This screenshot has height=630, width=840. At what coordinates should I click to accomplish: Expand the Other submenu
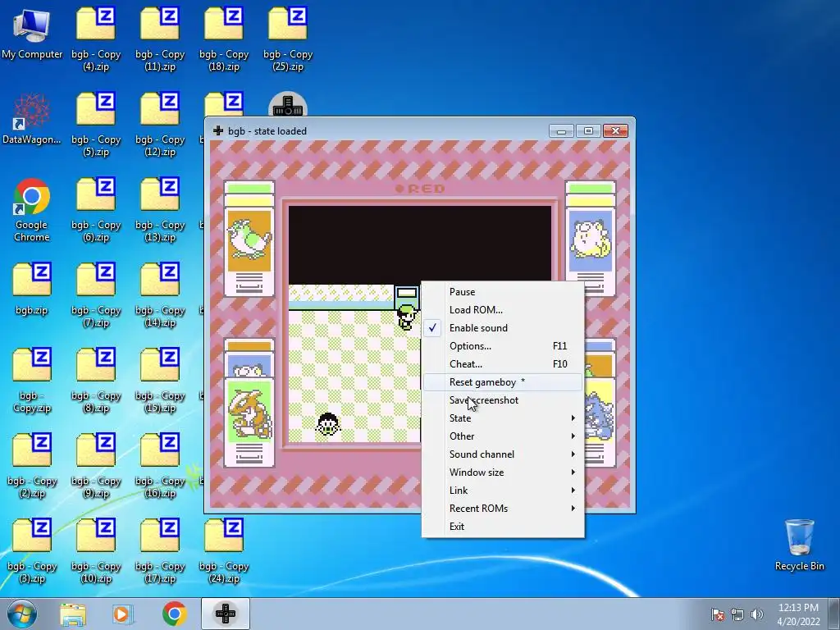pos(503,436)
